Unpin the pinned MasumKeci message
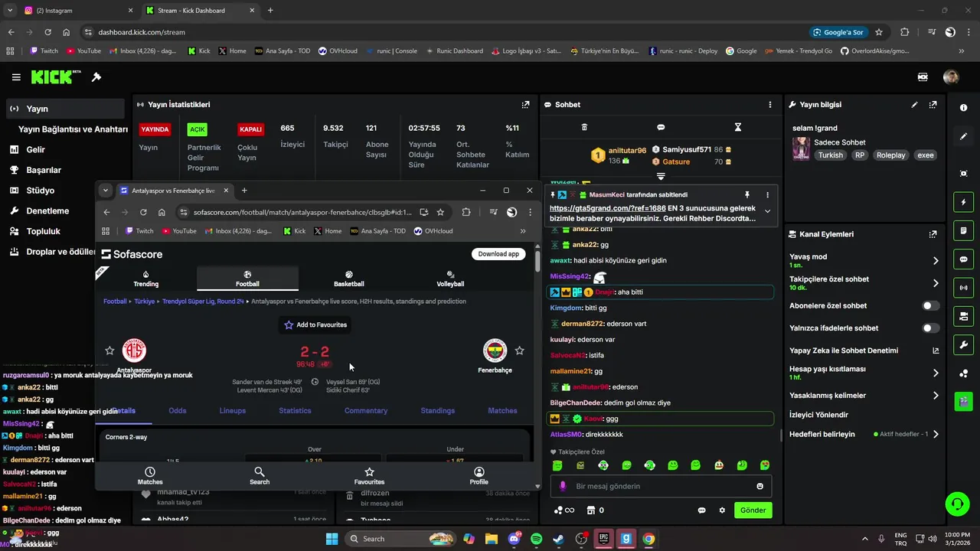The image size is (980, 551). 747,195
